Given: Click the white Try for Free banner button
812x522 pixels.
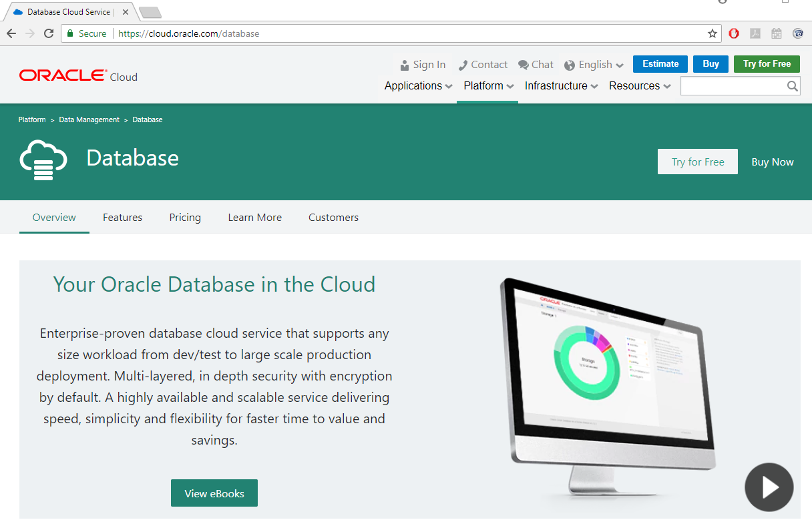Looking at the screenshot, I should point(698,162).
